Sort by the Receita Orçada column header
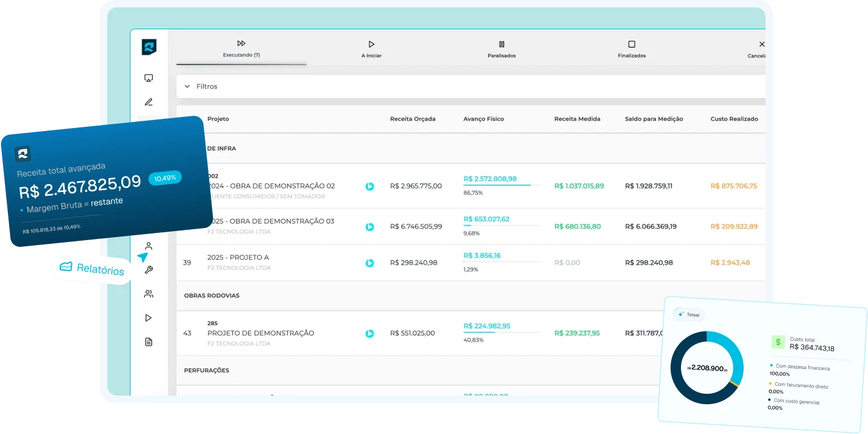Screen dimensions: 868x434 tap(413, 119)
